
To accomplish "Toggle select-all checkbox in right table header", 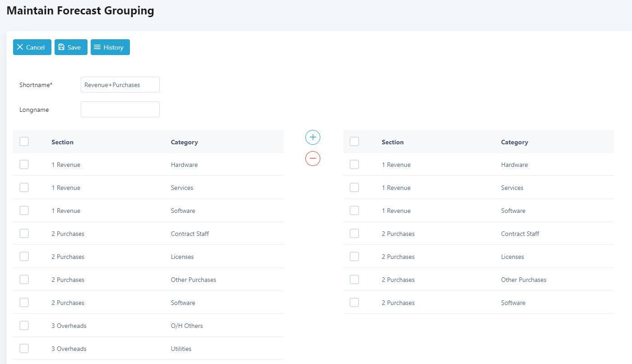I will pyautogui.click(x=355, y=142).
